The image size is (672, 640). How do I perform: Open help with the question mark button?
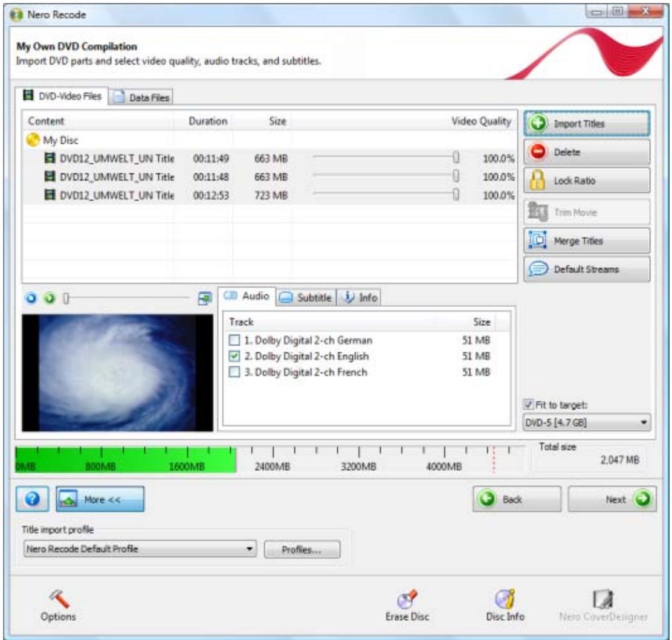coord(32,499)
